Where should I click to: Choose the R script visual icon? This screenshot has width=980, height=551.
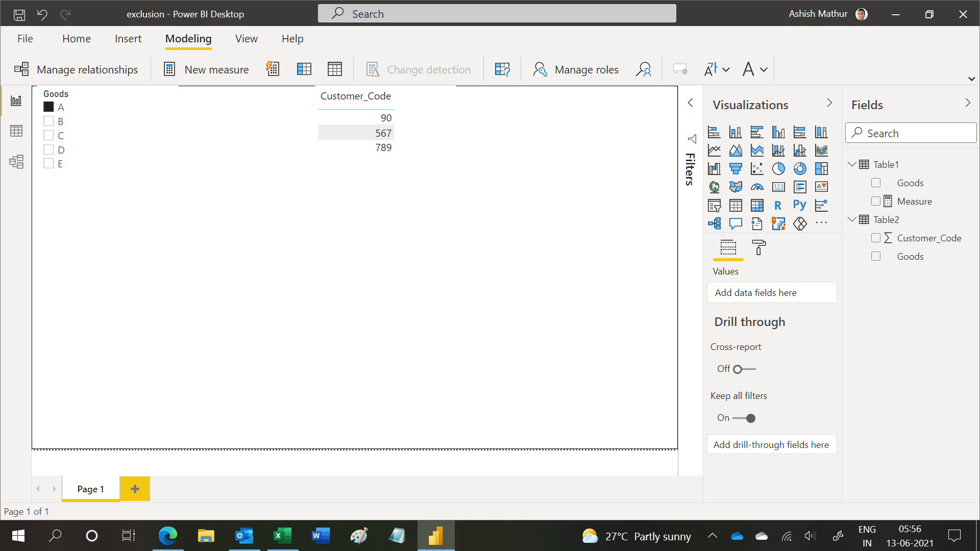tap(778, 205)
